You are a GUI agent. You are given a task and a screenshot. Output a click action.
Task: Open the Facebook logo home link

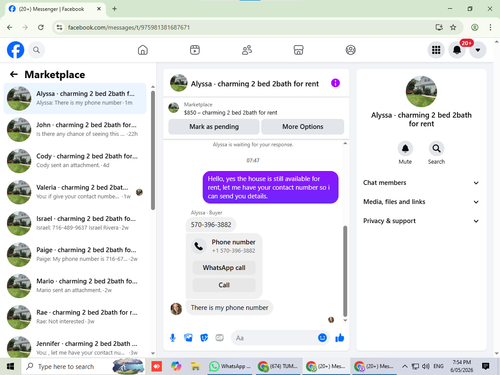point(15,50)
